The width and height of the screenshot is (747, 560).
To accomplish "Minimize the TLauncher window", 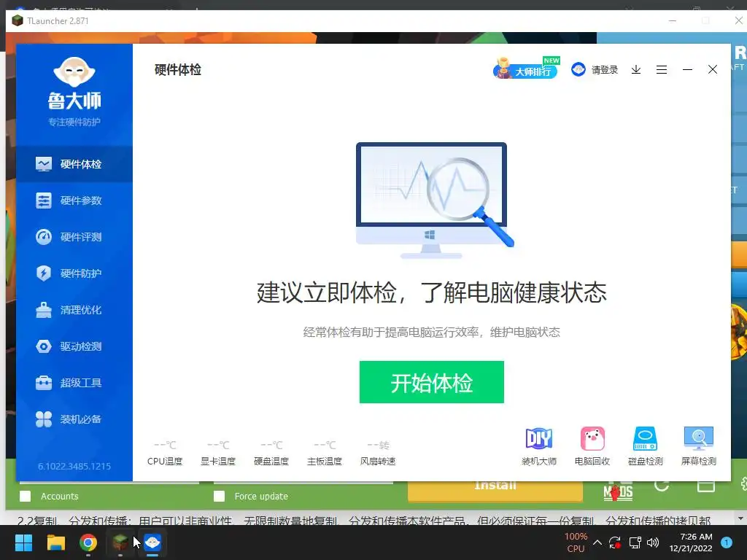I will pyautogui.click(x=672, y=21).
